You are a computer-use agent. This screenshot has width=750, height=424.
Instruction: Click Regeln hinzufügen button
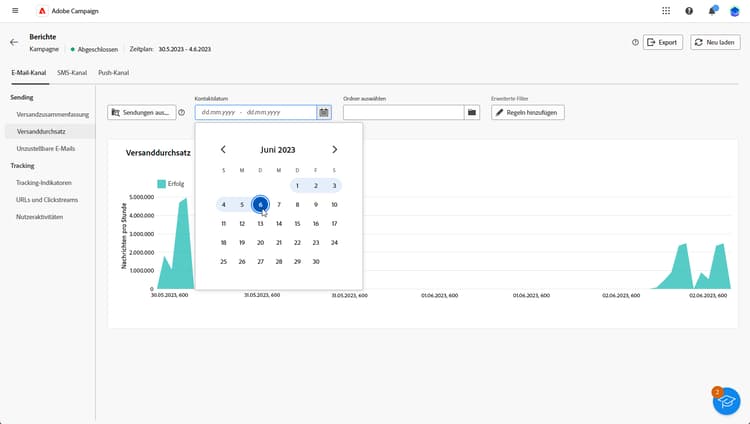pos(528,112)
